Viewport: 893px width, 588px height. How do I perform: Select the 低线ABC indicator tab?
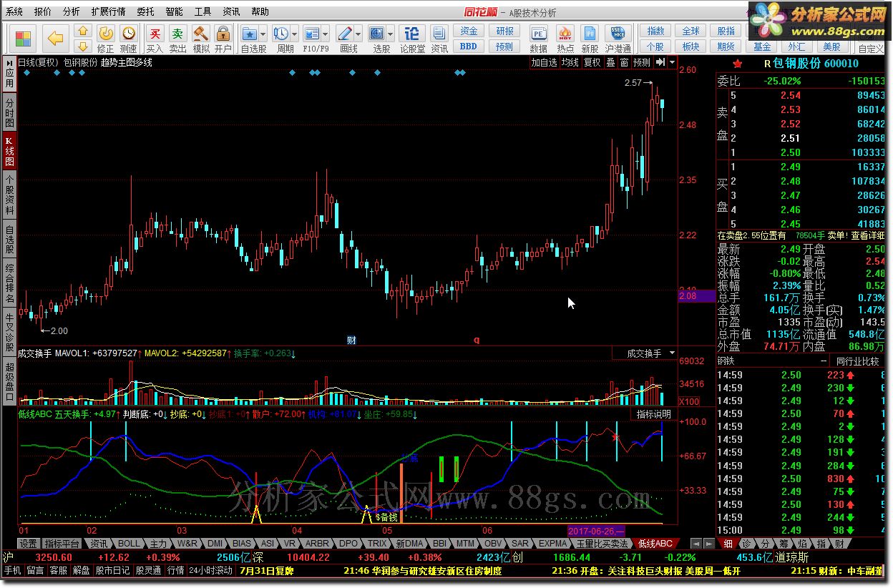click(655, 544)
